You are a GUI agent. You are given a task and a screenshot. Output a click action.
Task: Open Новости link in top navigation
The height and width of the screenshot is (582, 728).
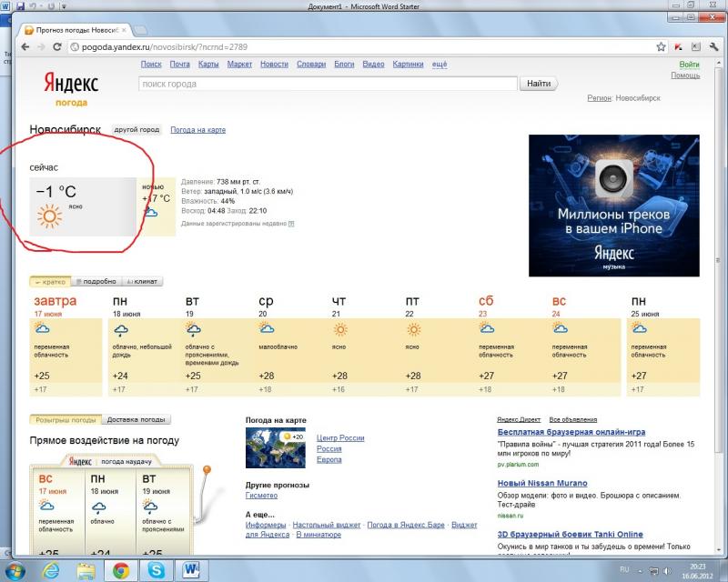(x=275, y=64)
